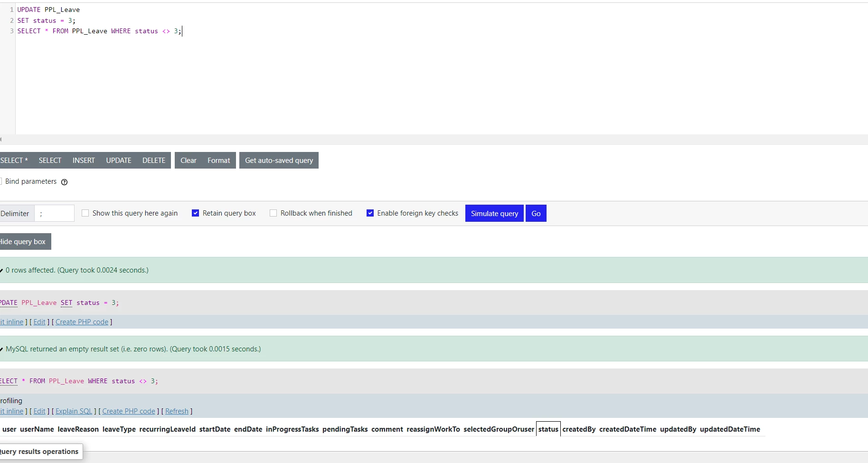Viewport: 868px width, 463px height.
Task: Click the createdBy column header
Action: [579, 429]
